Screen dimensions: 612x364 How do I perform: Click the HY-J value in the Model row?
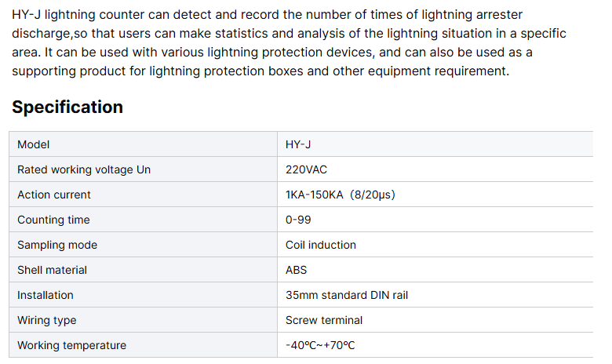pyautogui.click(x=299, y=144)
